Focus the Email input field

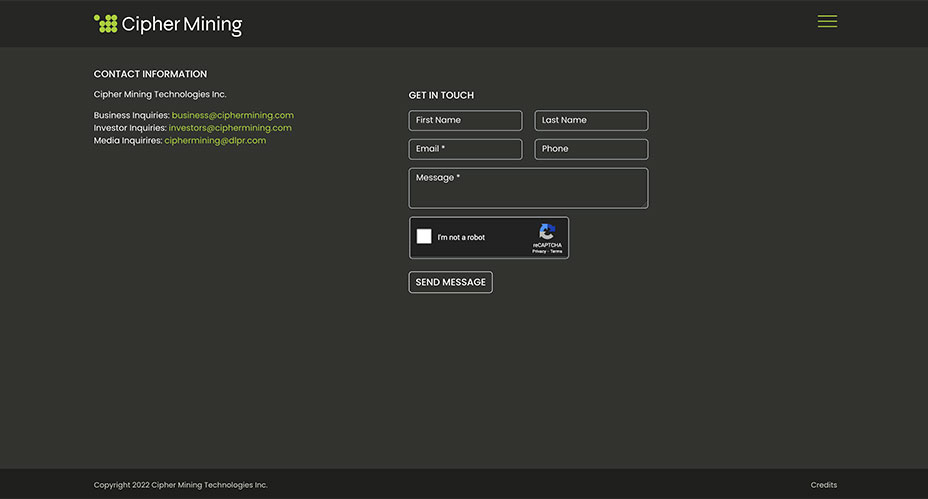465,149
